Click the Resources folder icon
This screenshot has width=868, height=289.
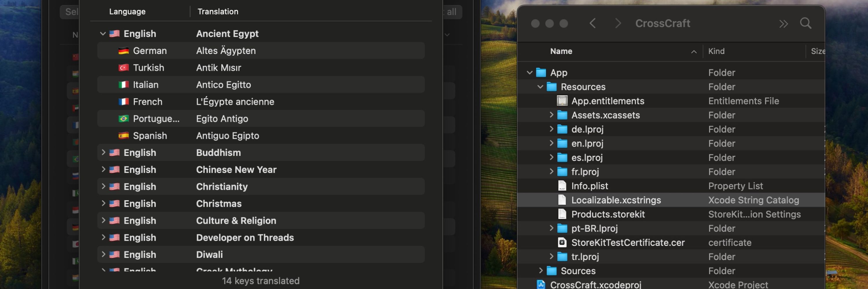(551, 87)
